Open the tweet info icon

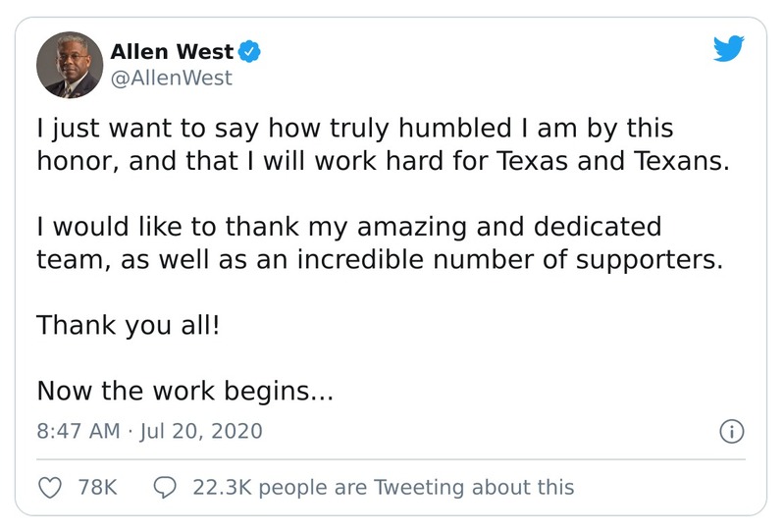pos(731,431)
